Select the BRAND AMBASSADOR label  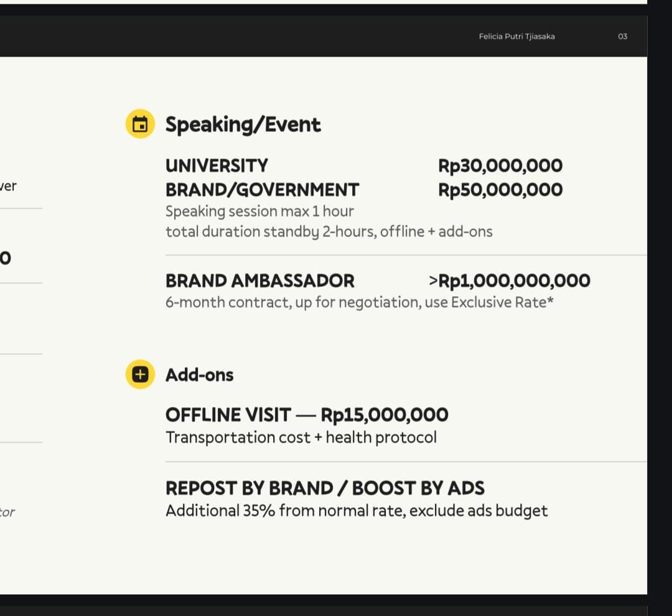pyautogui.click(x=259, y=281)
